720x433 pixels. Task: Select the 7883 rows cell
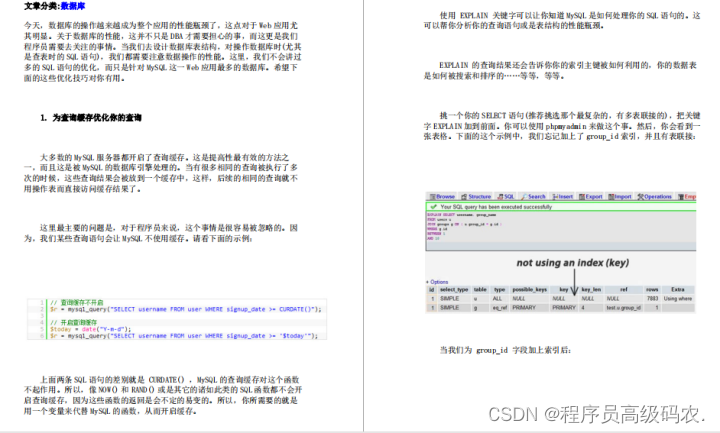[652, 298]
